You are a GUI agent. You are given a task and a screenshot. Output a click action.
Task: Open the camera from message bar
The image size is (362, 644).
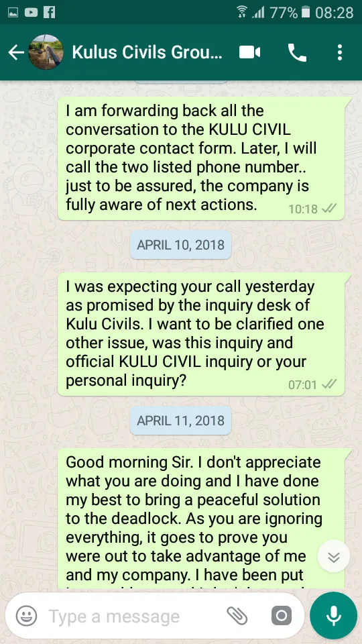pos(282,616)
